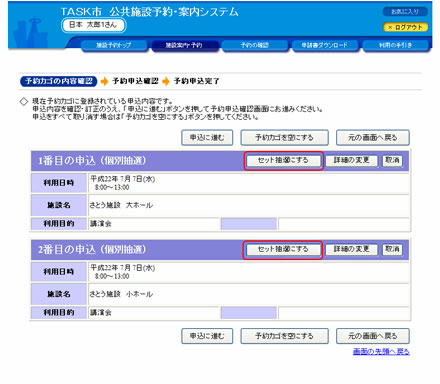
Task: Go to the 予約の確認 tab
Action: tap(255, 45)
